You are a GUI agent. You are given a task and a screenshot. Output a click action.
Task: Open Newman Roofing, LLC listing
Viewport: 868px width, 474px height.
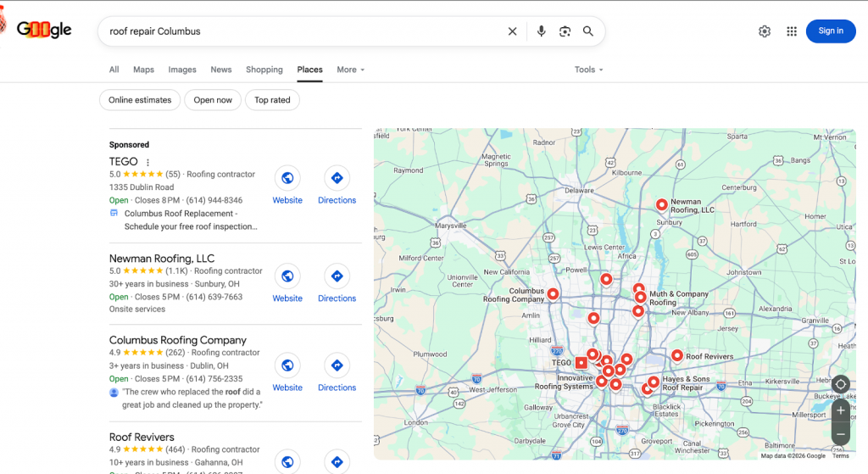(162, 259)
